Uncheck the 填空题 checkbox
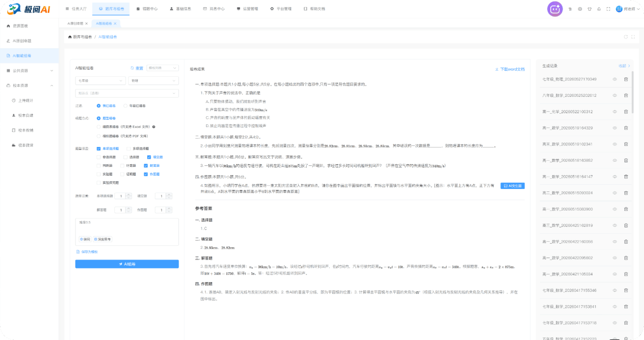The width and height of the screenshot is (644, 340). (149, 157)
